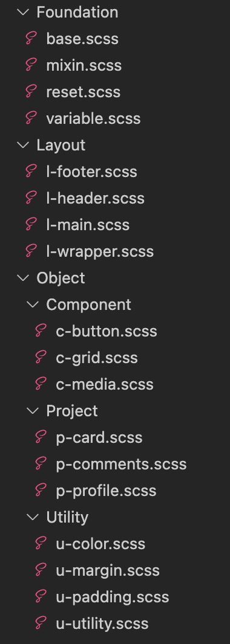Collapse the Utility subfolder chevron
This screenshot has height=644, width=230.
33,517
